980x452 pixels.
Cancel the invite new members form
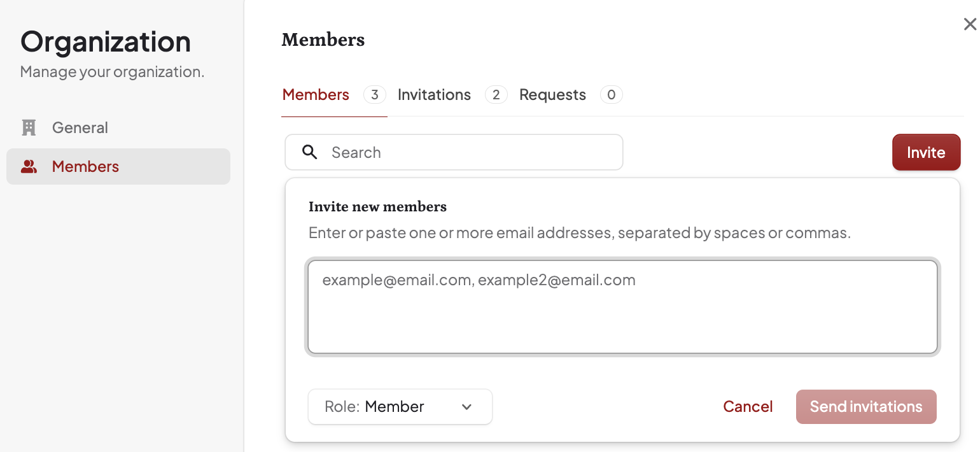pyautogui.click(x=748, y=407)
